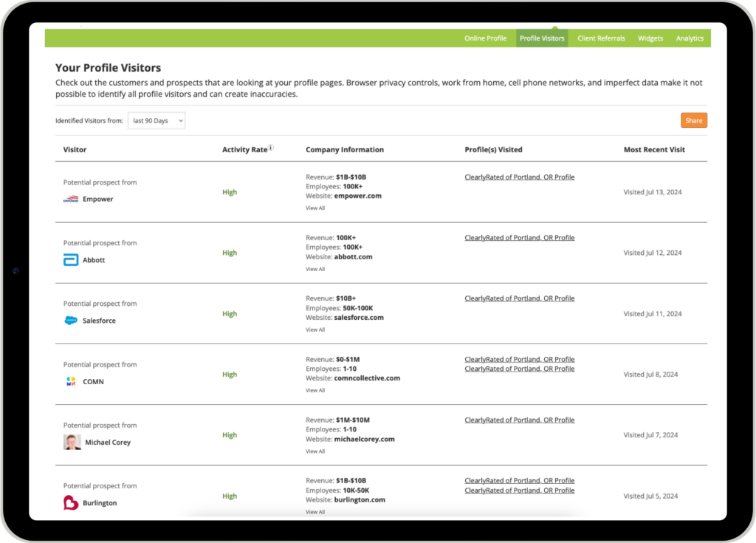Click the Empower visitor name

coord(98,199)
